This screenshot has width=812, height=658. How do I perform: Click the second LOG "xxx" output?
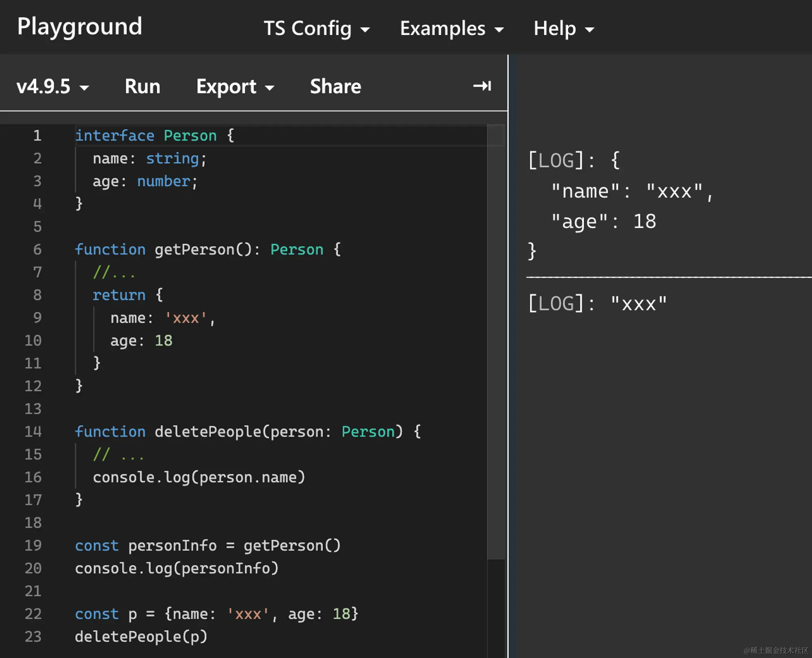[597, 304]
